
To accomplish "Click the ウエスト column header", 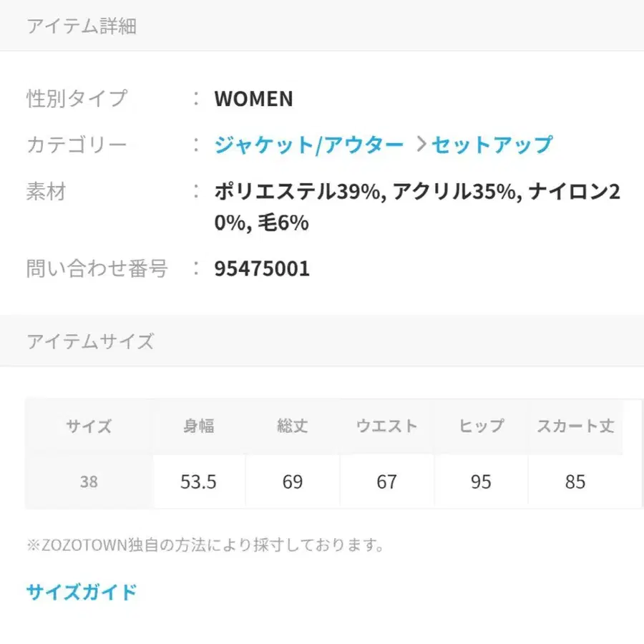I will [386, 426].
